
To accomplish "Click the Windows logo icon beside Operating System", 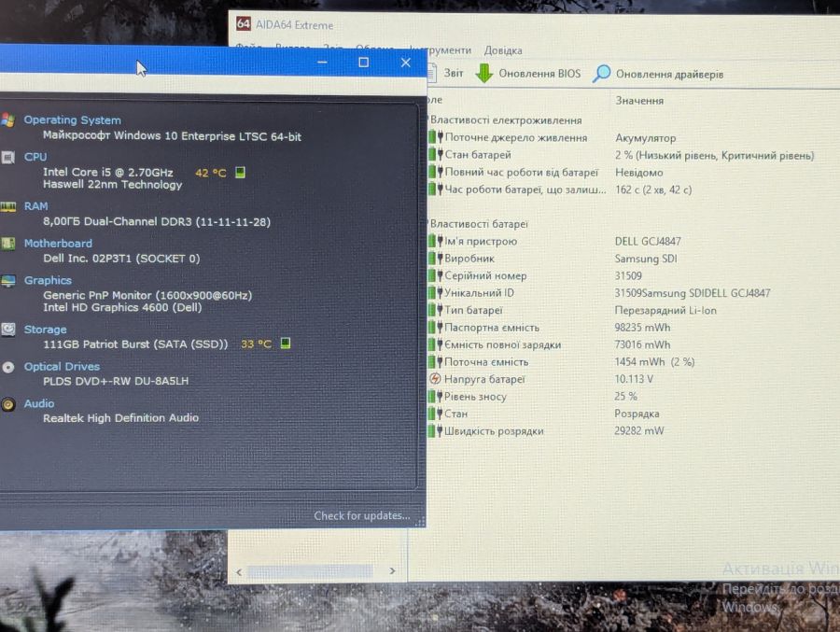I will [8, 120].
